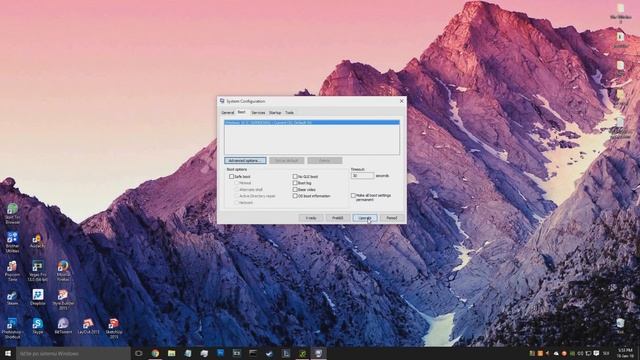Click the taskbar clock and date
This screenshot has height=360, width=640.
tap(624, 353)
